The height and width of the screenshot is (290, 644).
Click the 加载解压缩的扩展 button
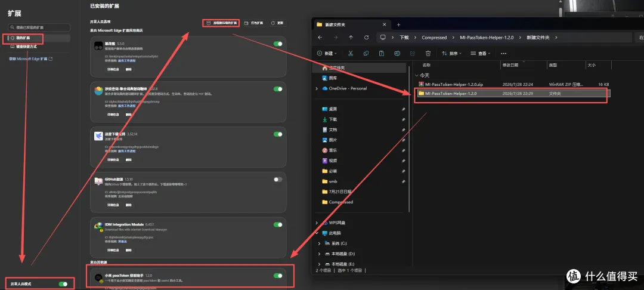(221, 23)
